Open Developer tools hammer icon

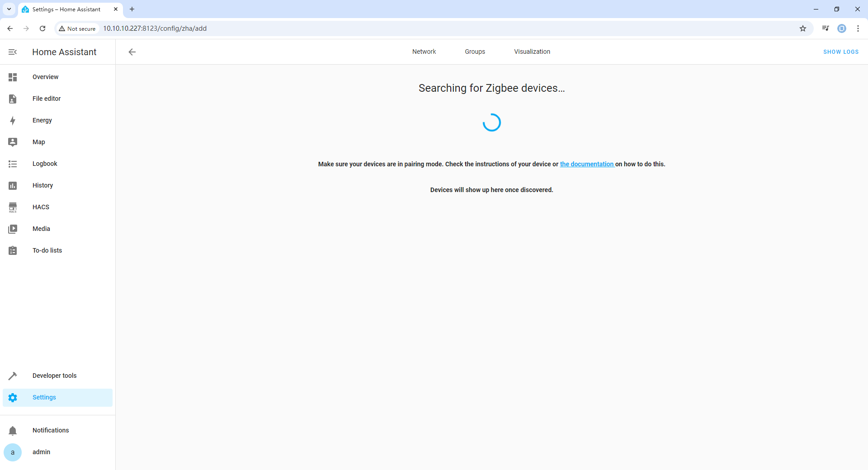[x=13, y=376]
